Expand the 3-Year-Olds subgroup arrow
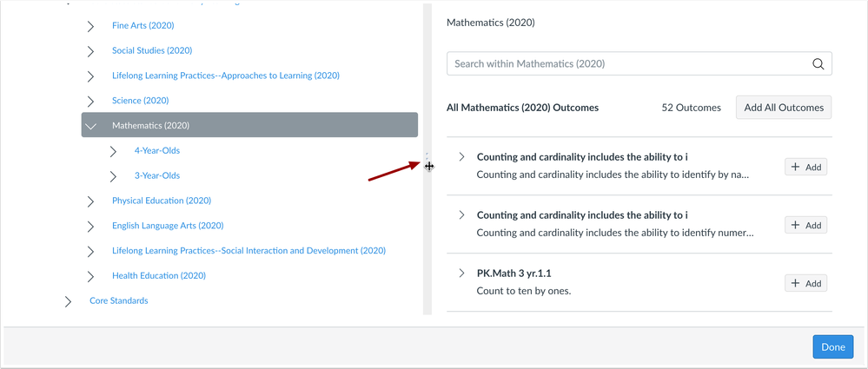This screenshot has height=369, width=868. pyautogui.click(x=113, y=176)
